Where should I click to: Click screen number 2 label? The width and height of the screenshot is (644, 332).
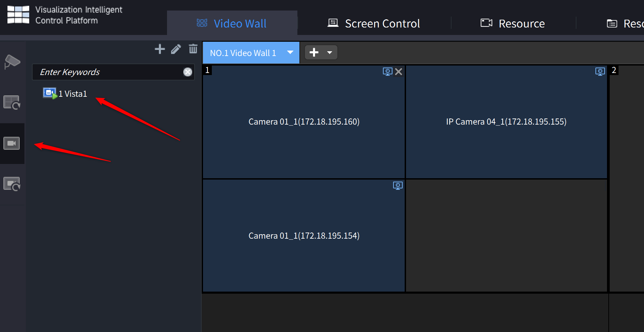pos(614,70)
